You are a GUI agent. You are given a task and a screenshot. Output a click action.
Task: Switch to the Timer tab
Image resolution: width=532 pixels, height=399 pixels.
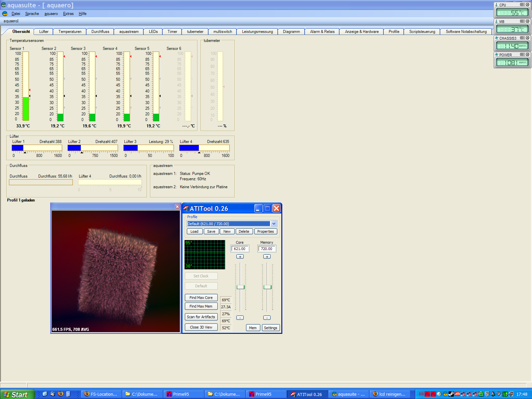click(x=172, y=32)
